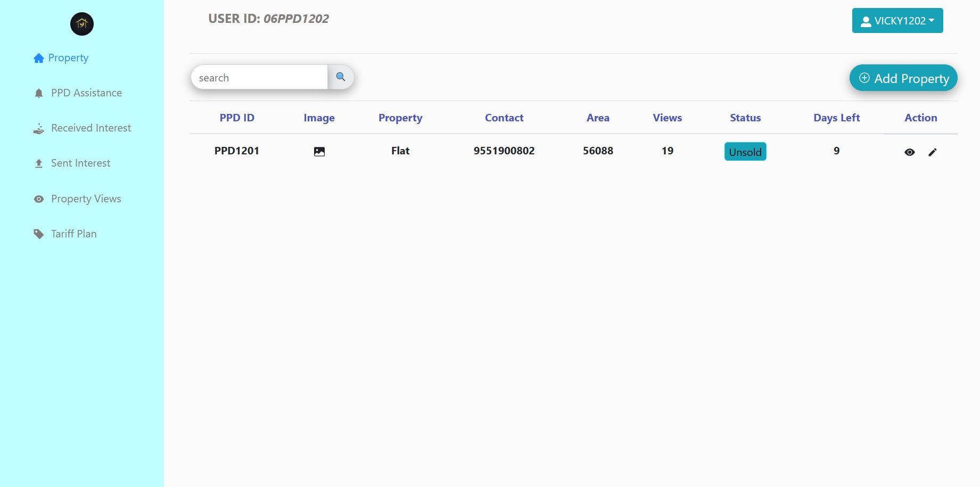The height and width of the screenshot is (487, 980).
Task: Open the Property menu in sidebar
Action: click(x=68, y=58)
